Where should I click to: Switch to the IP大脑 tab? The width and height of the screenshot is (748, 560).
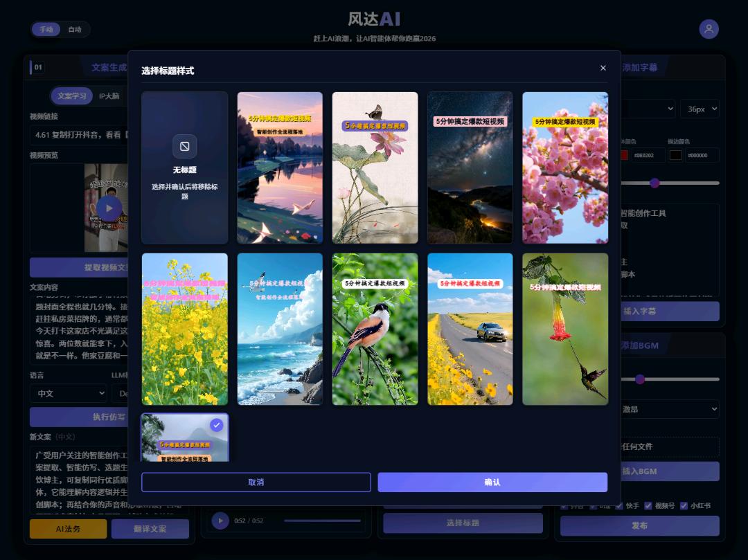(109, 96)
